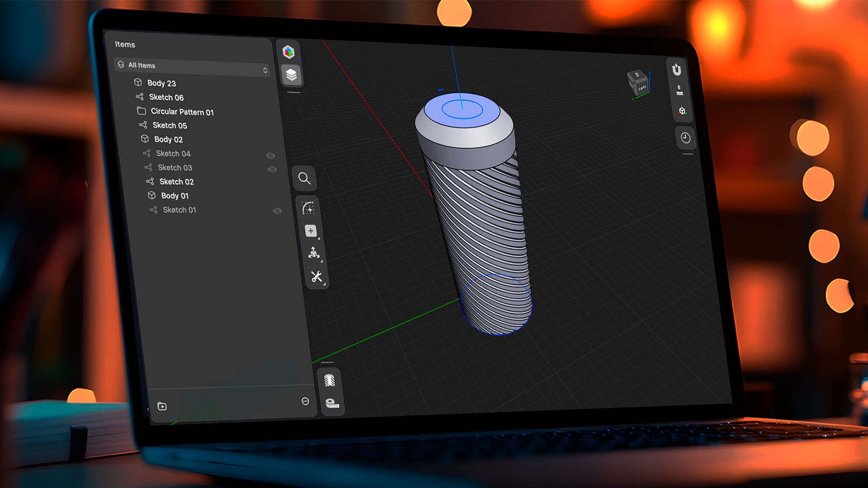This screenshot has height=488, width=868.
Task: Select the Transform move arrows tool
Action: pyautogui.click(x=314, y=253)
